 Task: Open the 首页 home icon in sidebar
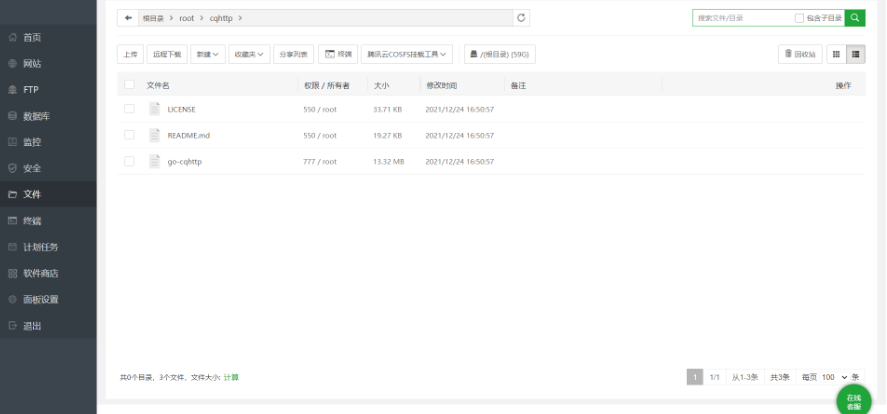coord(12,37)
